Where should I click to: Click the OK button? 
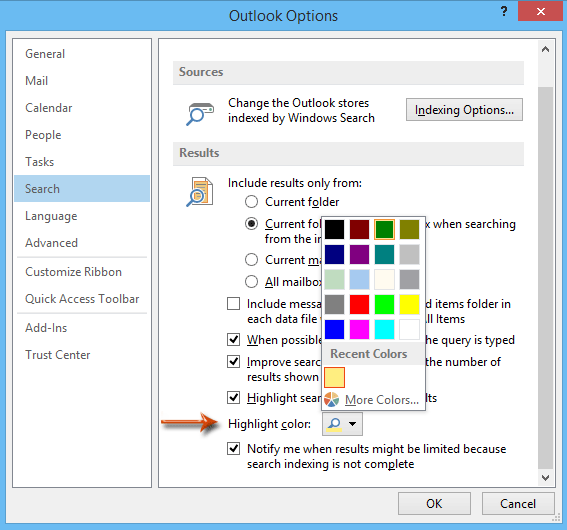[x=434, y=503]
